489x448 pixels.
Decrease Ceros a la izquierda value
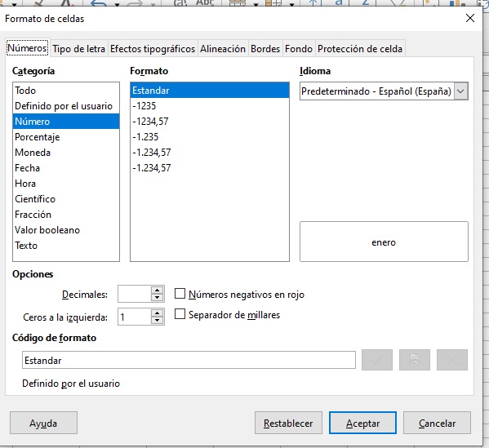pos(158,321)
